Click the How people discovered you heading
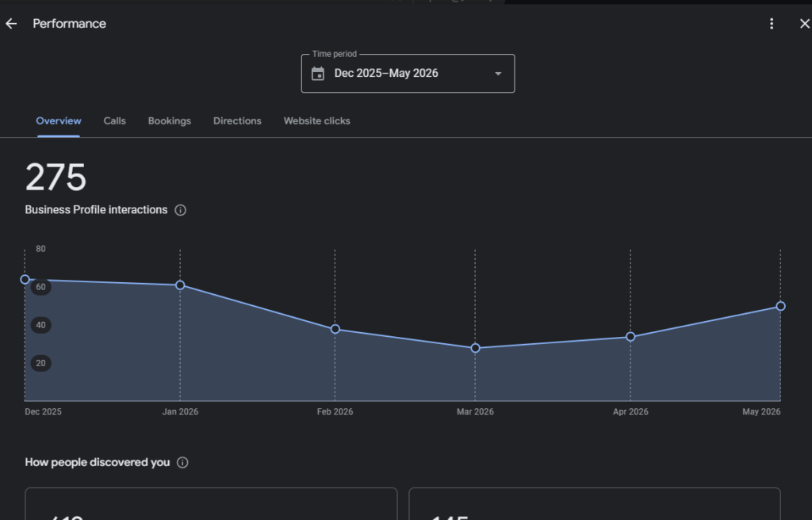Screen dimensions: 812x520 pyautogui.click(x=98, y=462)
